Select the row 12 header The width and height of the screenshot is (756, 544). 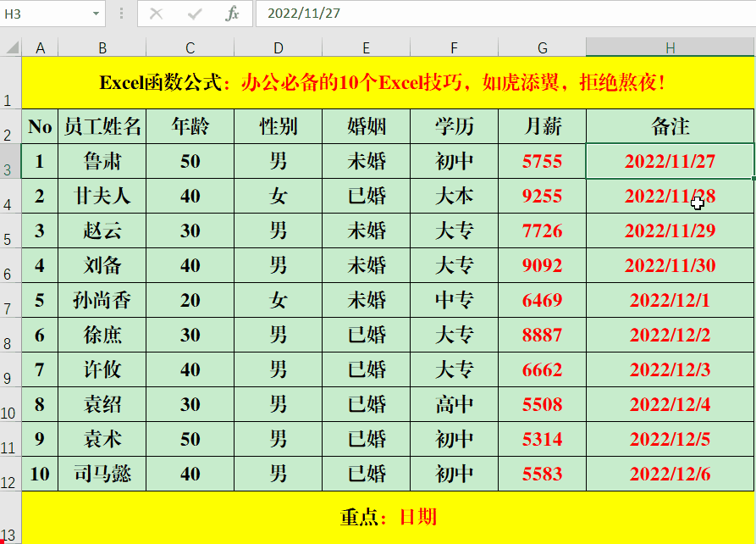10,475
